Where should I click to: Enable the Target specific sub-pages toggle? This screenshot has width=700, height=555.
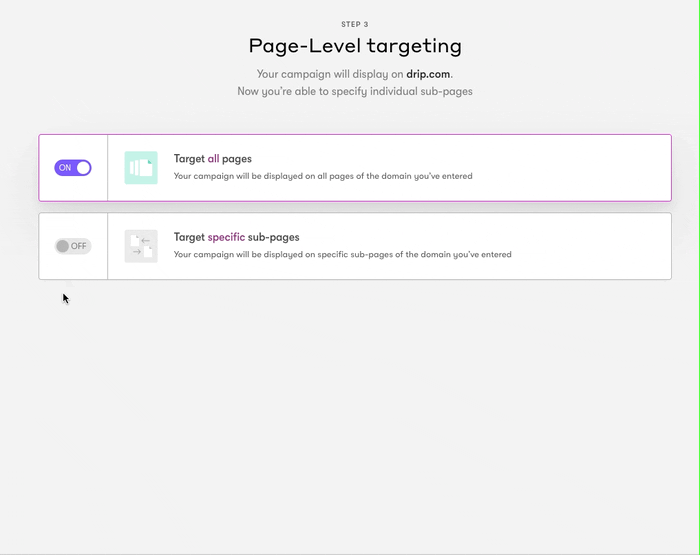pos(73,246)
